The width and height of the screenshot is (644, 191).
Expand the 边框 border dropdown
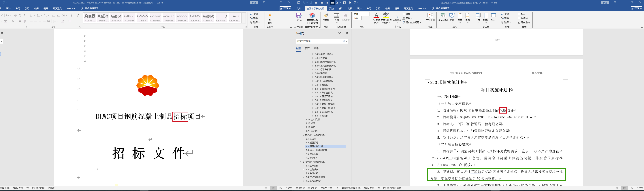[x=413, y=14]
